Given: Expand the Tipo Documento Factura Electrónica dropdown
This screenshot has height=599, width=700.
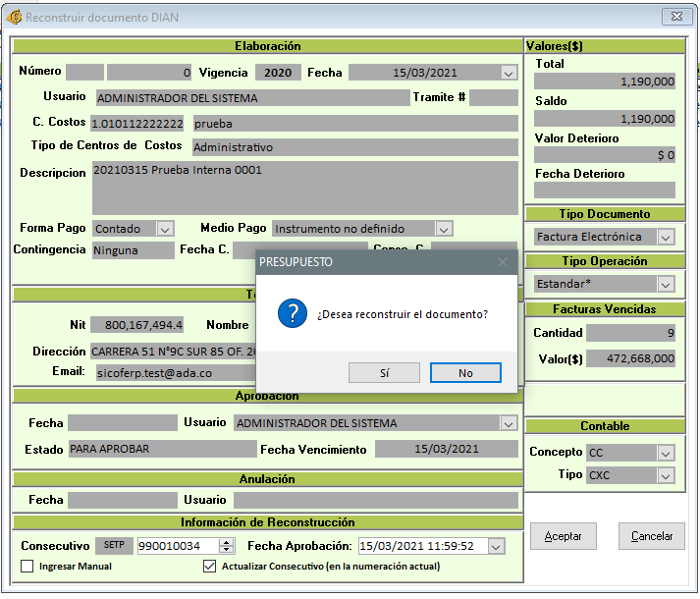Looking at the screenshot, I should tap(666, 237).
